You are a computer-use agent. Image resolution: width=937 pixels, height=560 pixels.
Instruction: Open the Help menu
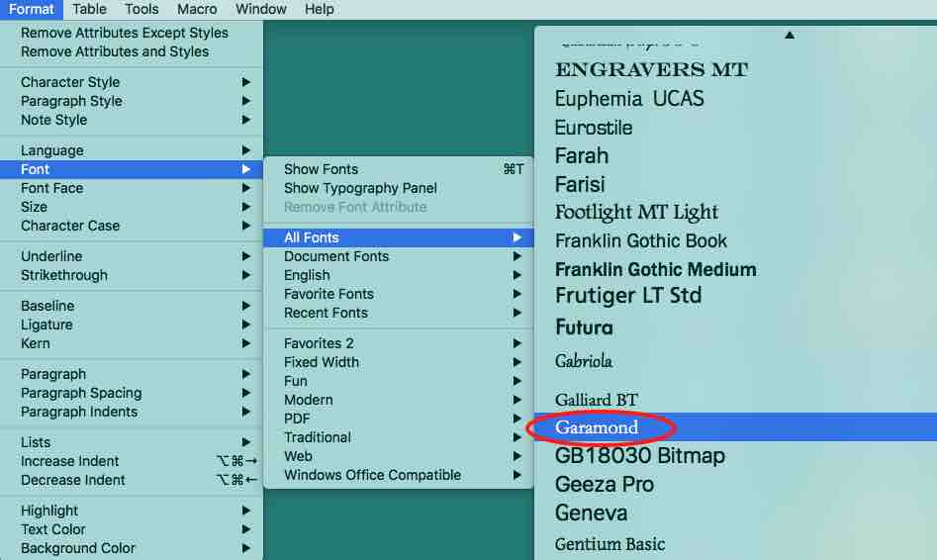coord(319,9)
